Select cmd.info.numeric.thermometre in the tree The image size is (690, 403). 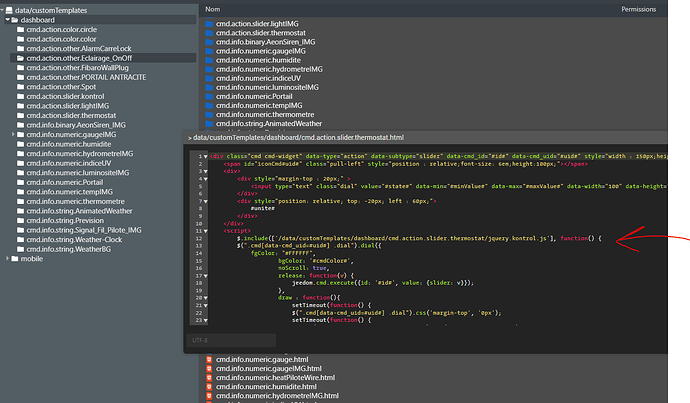coord(75,202)
